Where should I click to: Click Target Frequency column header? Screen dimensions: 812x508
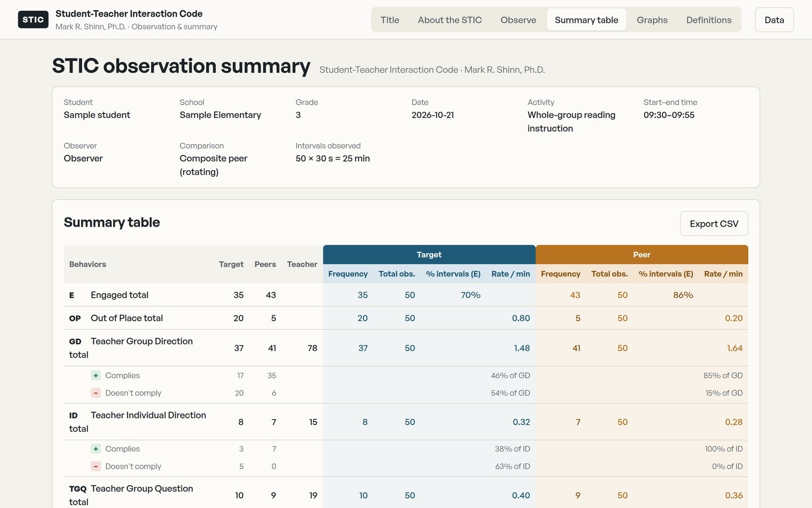coord(348,274)
